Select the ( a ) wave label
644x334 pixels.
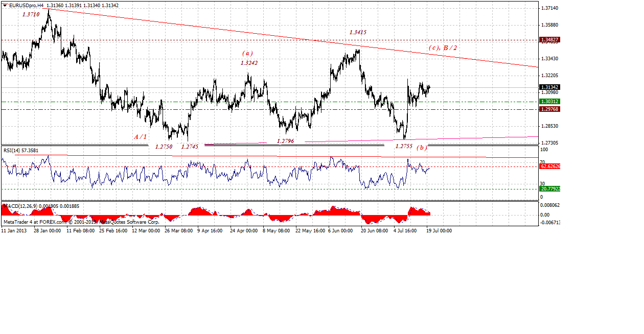click(247, 53)
